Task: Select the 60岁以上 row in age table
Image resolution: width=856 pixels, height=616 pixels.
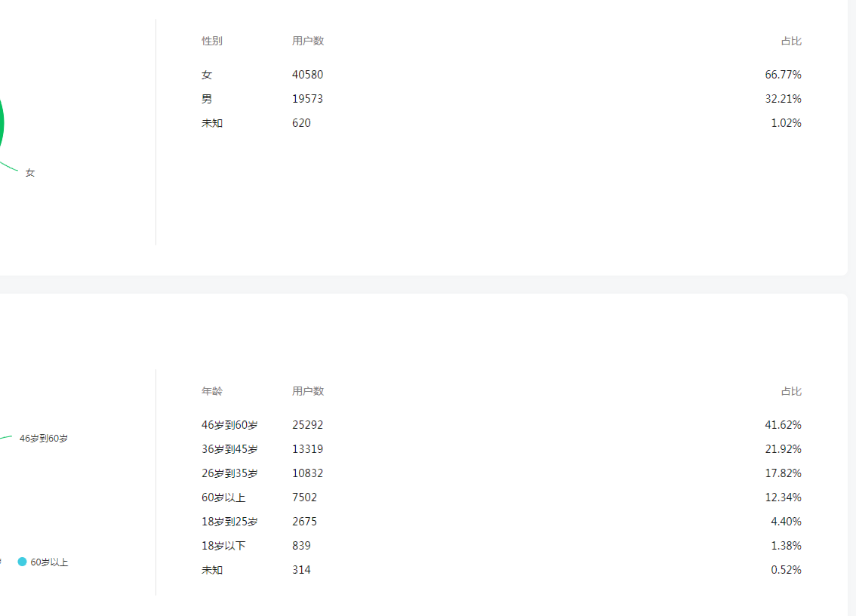Action: [x=223, y=497]
